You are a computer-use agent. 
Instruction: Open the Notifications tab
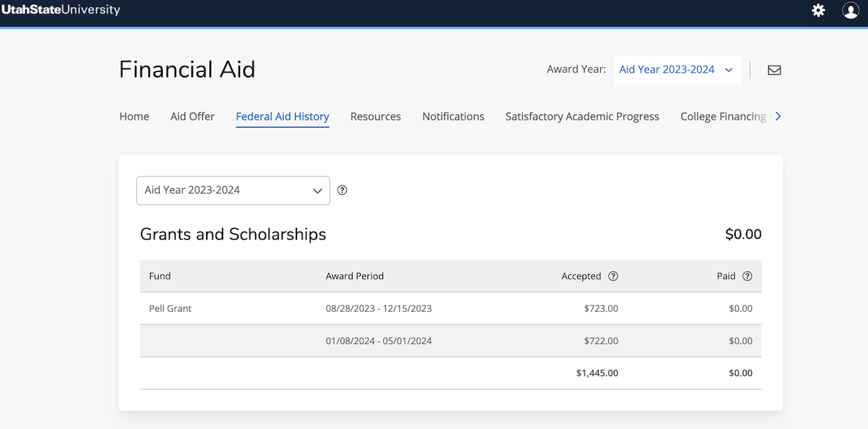[x=453, y=116]
